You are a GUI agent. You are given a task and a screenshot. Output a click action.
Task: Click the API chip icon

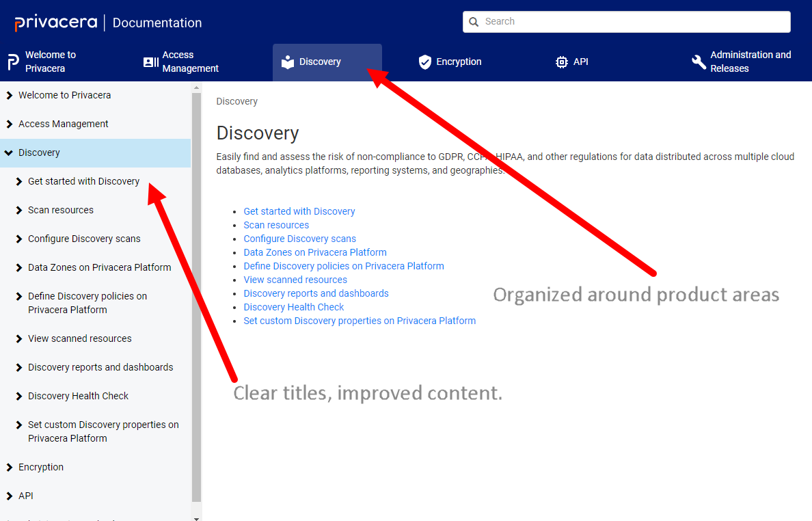click(x=562, y=62)
